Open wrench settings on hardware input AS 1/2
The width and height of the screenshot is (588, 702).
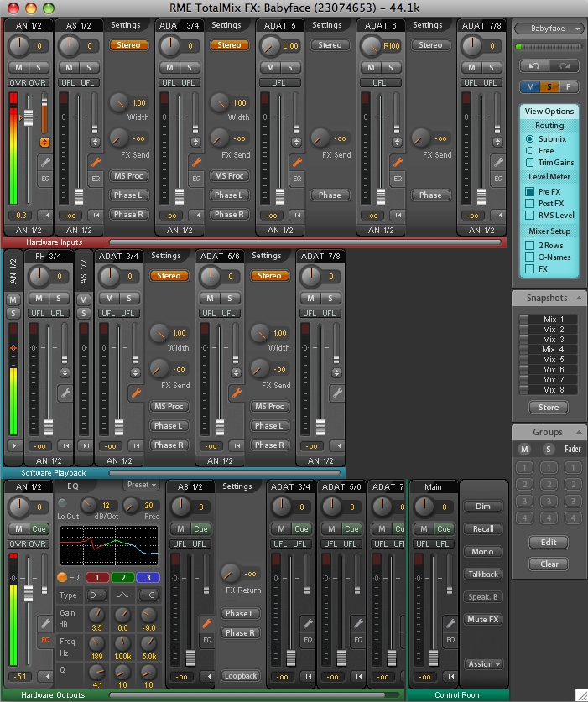pos(96,162)
